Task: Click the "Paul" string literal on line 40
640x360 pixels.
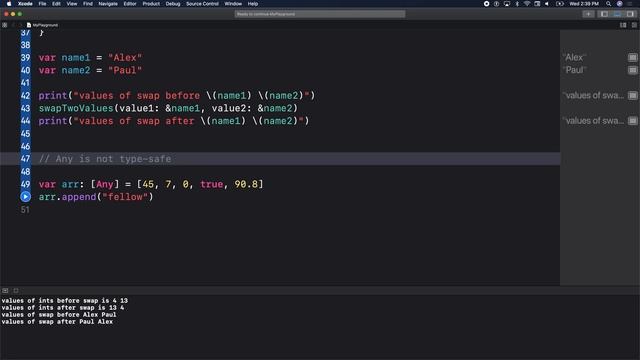Action: [125, 70]
